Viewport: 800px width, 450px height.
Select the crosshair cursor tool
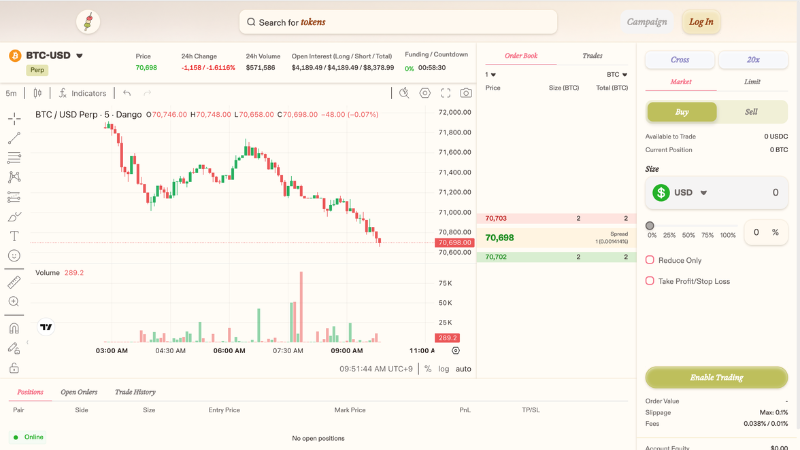pyautogui.click(x=14, y=118)
